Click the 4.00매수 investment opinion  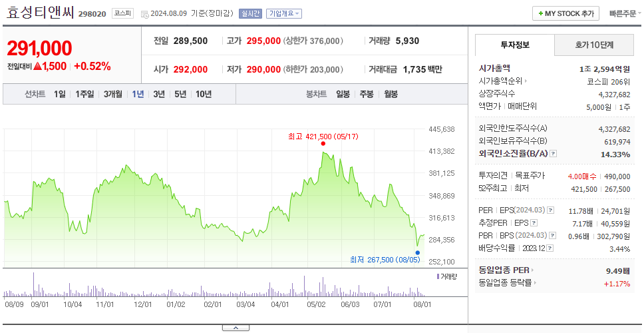click(582, 176)
